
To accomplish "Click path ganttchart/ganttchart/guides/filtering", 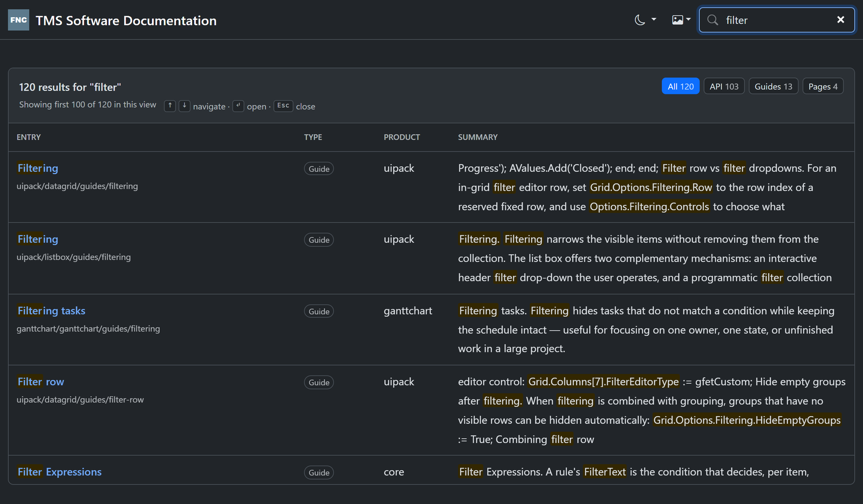I will [x=88, y=328].
